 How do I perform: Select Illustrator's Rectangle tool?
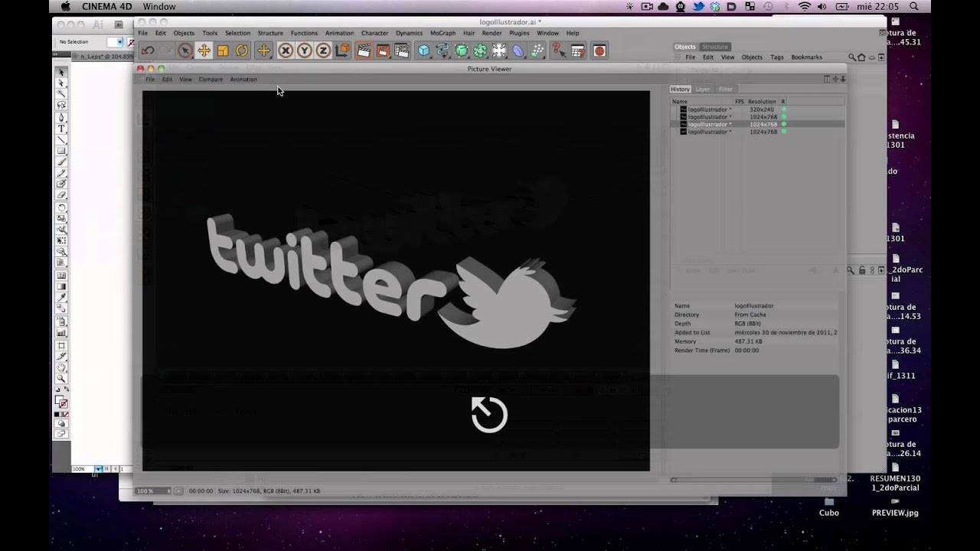click(62, 151)
